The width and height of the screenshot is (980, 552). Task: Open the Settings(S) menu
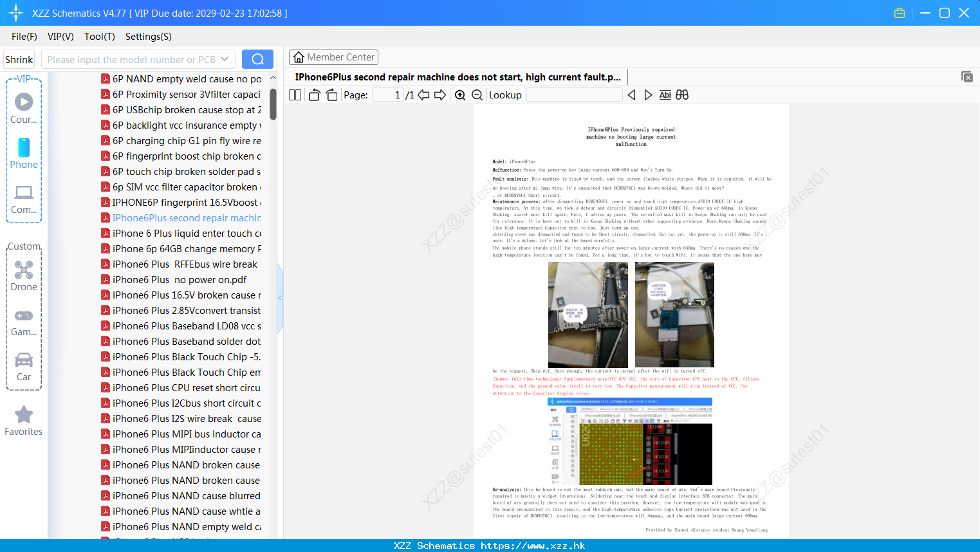coord(148,37)
